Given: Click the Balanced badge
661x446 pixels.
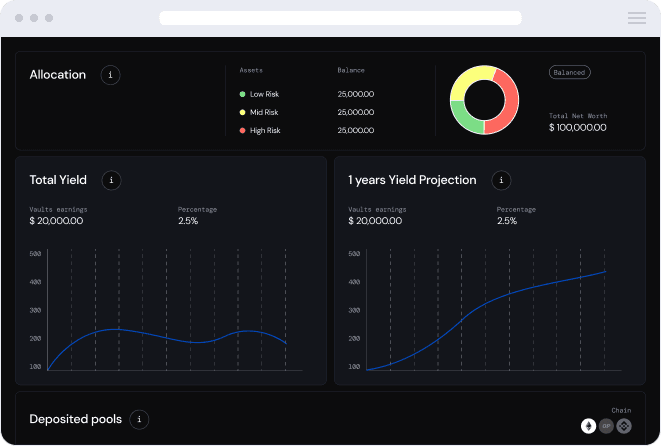Looking at the screenshot, I should coord(569,73).
